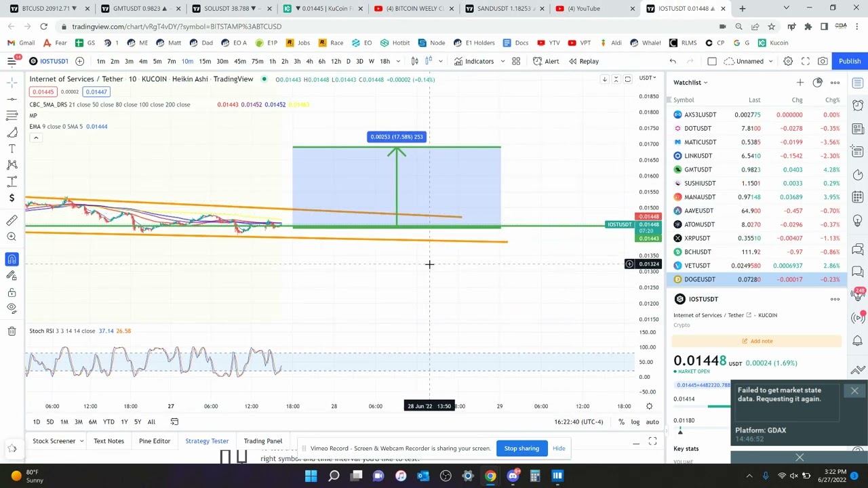
Task: Select the 10m timeframe
Action: pos(187,61)
